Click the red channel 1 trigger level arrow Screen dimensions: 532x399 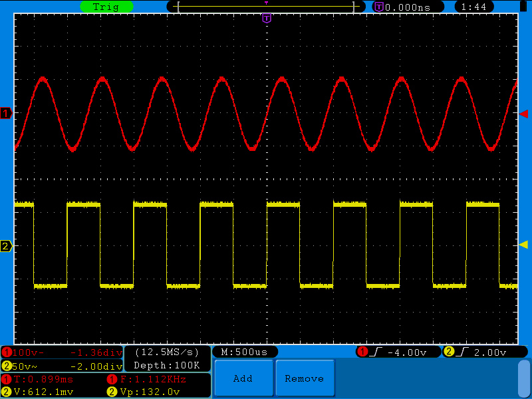click(x=524, y=114)
